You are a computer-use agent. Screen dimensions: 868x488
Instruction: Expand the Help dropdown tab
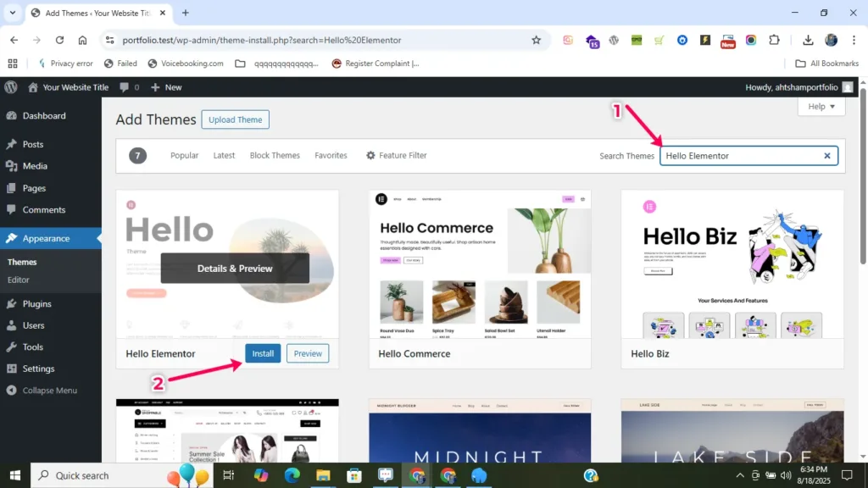coord(821,107)
